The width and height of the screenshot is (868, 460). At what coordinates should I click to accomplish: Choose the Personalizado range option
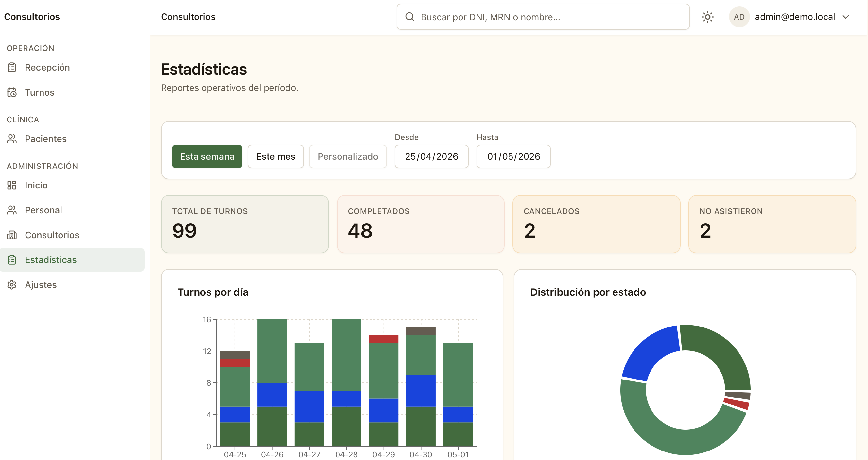[348, 156]
